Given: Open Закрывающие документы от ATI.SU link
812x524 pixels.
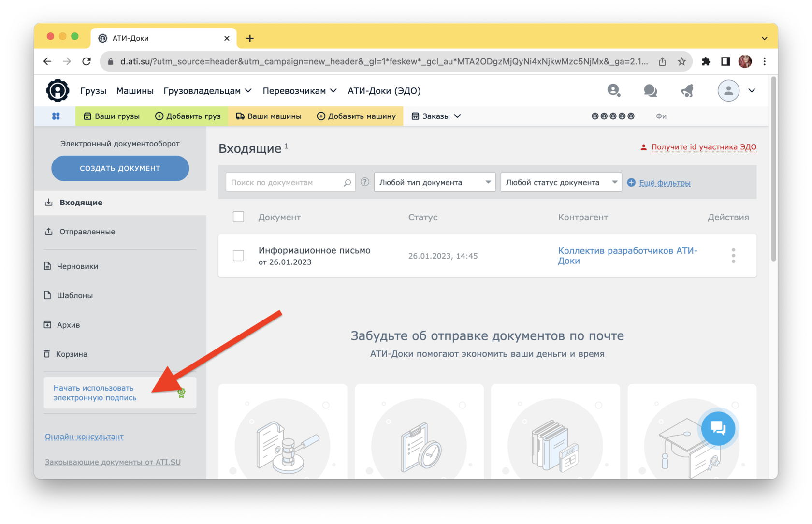Looking at the screenshot, I should coord(113,462).
